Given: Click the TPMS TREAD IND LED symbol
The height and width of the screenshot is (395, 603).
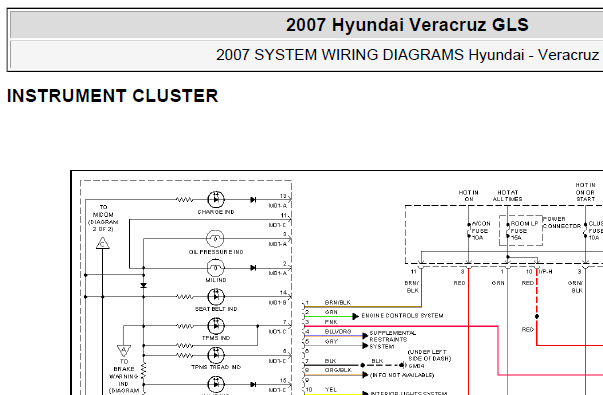Looking at the screenshot, I should pos(216,355).
